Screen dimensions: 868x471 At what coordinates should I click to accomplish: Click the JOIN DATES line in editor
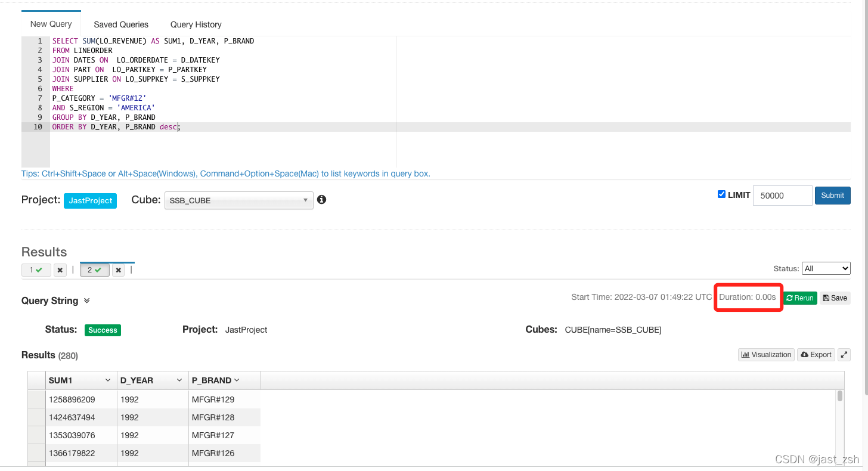[x=136, y=60]
